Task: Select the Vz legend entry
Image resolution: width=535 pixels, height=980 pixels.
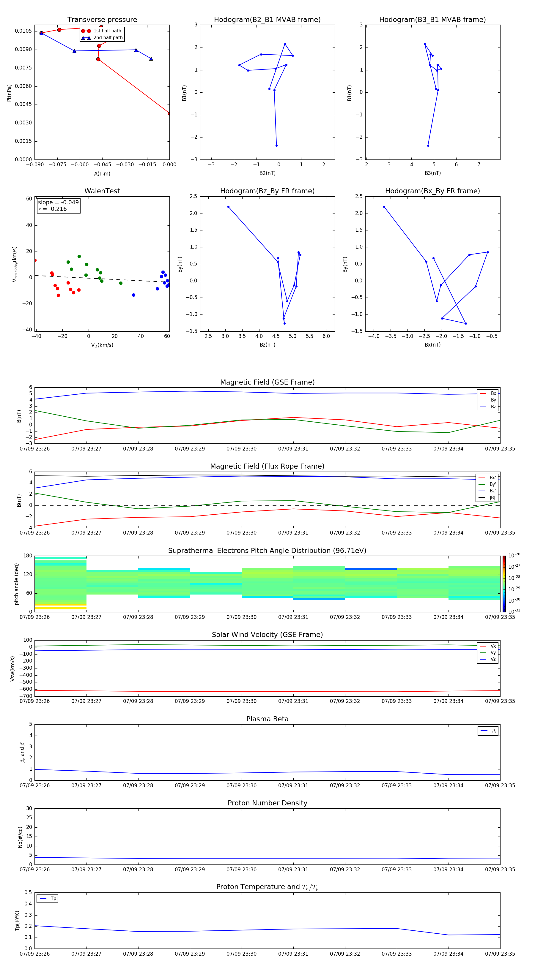Action: 488,659
